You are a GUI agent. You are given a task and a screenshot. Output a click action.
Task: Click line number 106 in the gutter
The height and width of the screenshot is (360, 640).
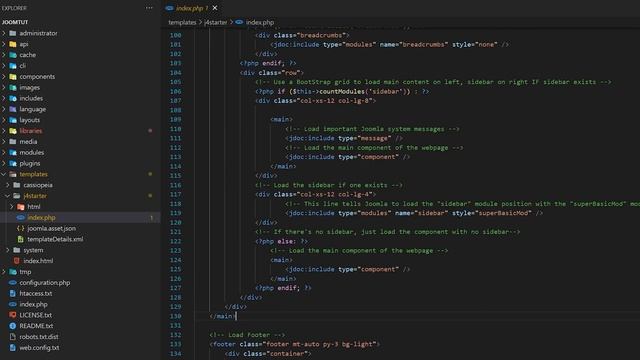click(x=176, y=91)
